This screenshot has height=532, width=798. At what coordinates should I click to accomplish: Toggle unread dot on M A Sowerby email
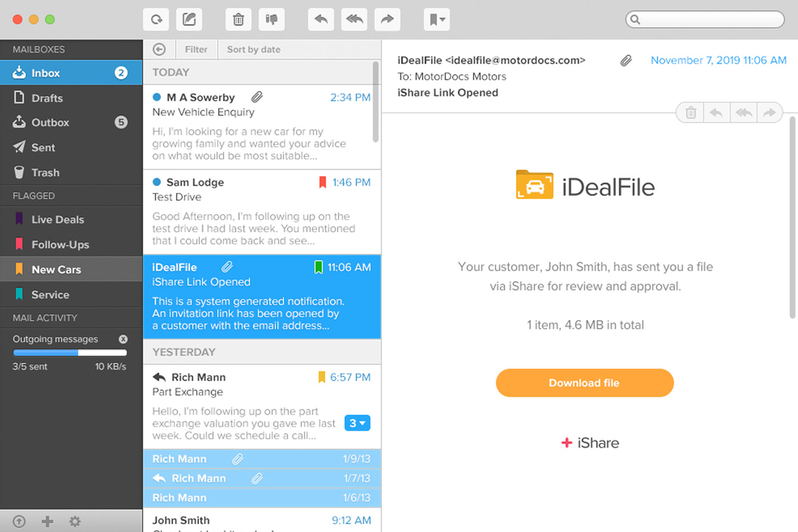pos(157,97)
